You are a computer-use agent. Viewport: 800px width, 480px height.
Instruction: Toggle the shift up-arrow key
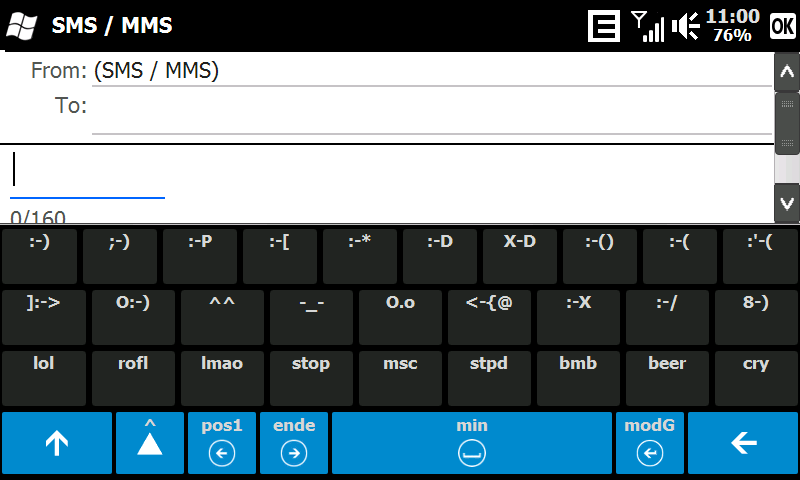tap(57, 443)
